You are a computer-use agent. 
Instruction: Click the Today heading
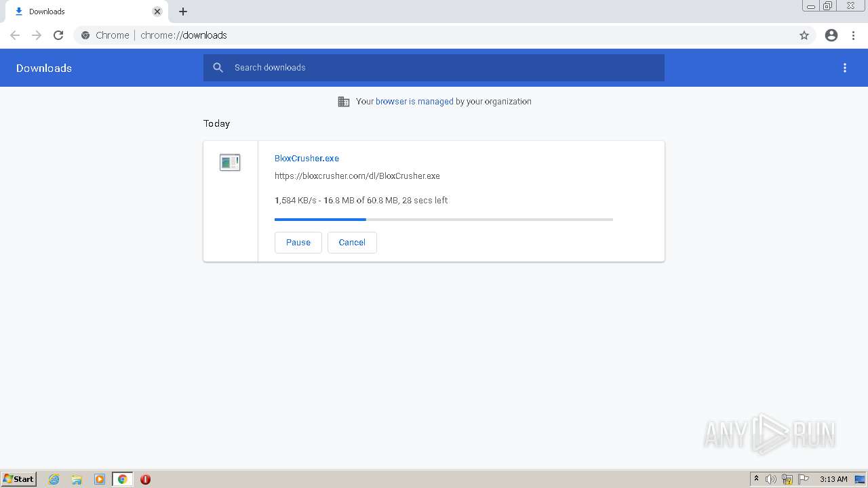pyautogui.click(x=216, y=123)
